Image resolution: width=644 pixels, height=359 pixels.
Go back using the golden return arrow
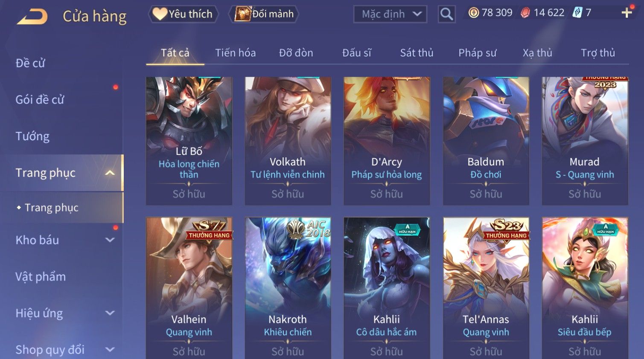(x=32, y=17)
